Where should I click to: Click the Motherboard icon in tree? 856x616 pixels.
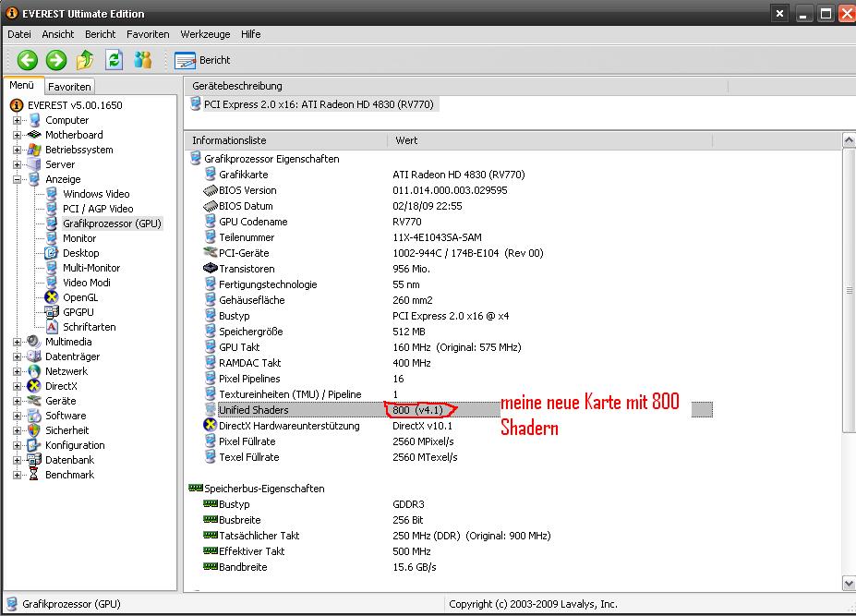[34, 134]
